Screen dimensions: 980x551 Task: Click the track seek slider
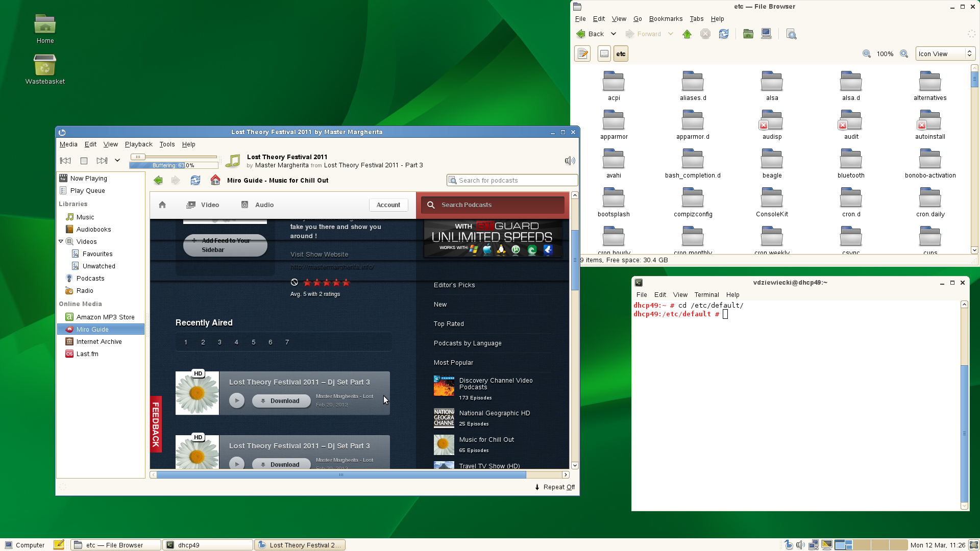[x=174, y=157]
